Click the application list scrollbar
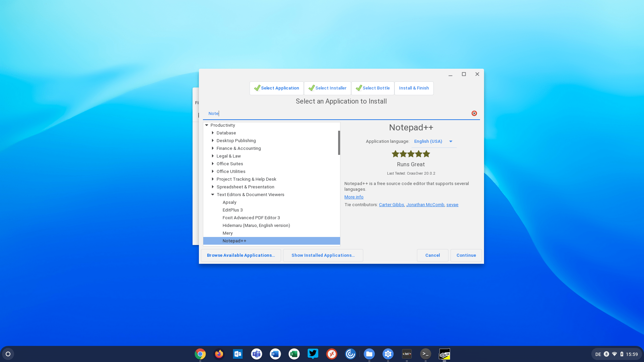644x362 pixels. (339, 143)
